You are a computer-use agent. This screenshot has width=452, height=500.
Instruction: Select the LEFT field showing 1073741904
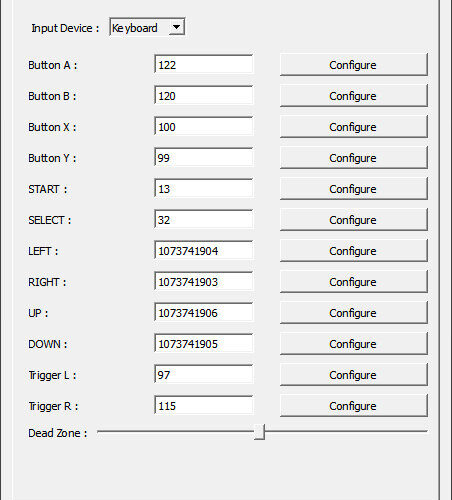(x=204, y=250)
